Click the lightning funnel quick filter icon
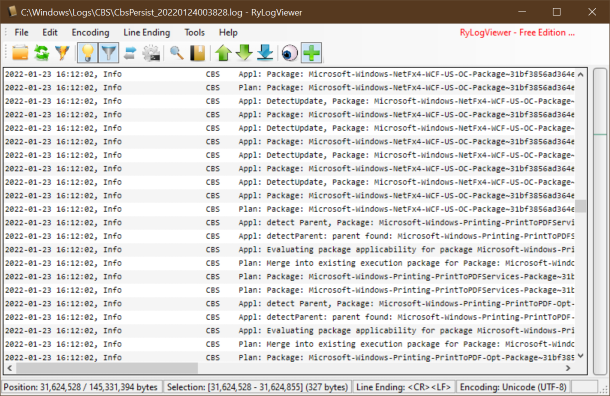 pyautogui.click(x=62, y=53)
